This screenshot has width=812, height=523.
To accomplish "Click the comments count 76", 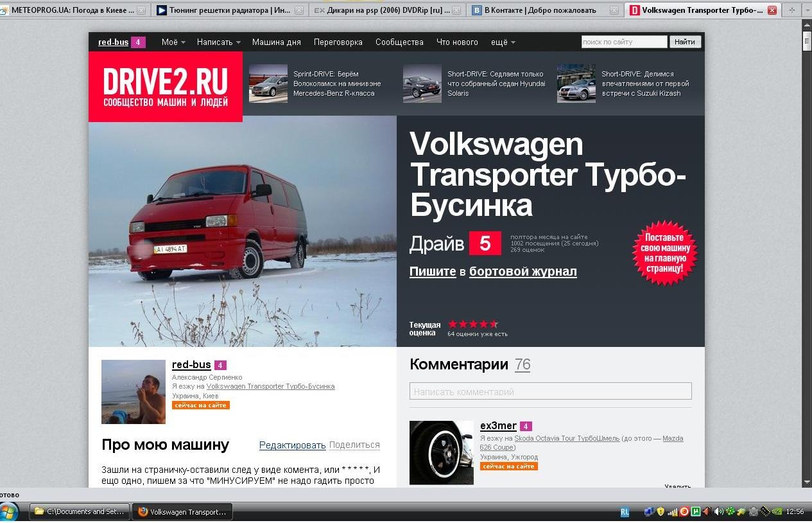I will tap(523, 364).
